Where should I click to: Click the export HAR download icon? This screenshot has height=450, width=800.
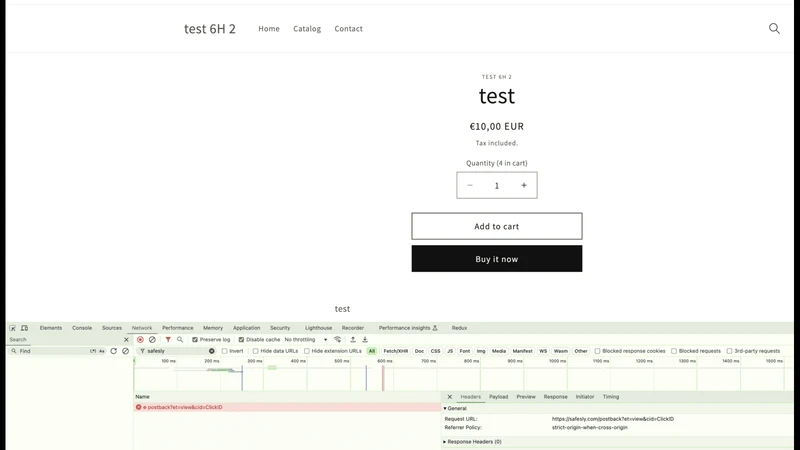coord(365,340)
